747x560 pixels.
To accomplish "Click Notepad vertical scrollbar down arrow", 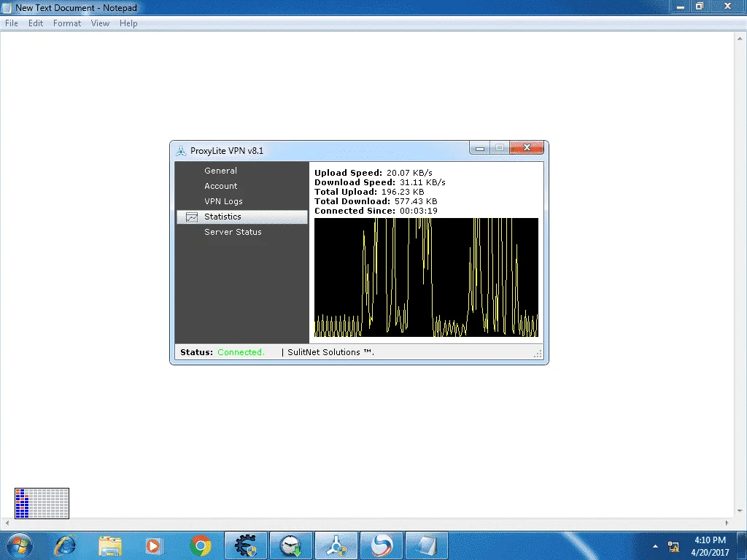I will (740, 511).
